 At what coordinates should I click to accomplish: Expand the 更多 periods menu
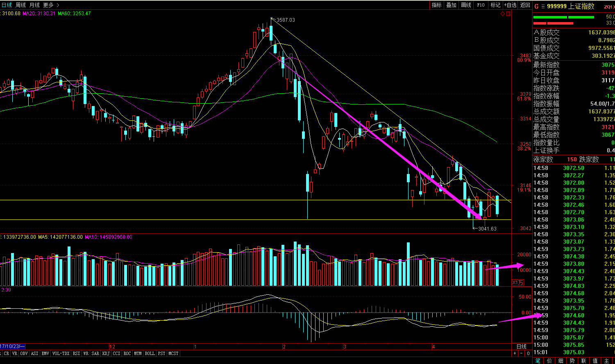[51, 5]
